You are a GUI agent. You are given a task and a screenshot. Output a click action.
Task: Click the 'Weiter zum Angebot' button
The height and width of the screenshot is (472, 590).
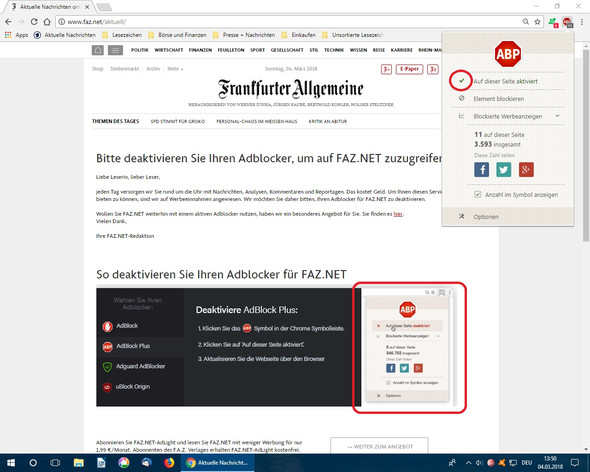[x=379, y=446]
